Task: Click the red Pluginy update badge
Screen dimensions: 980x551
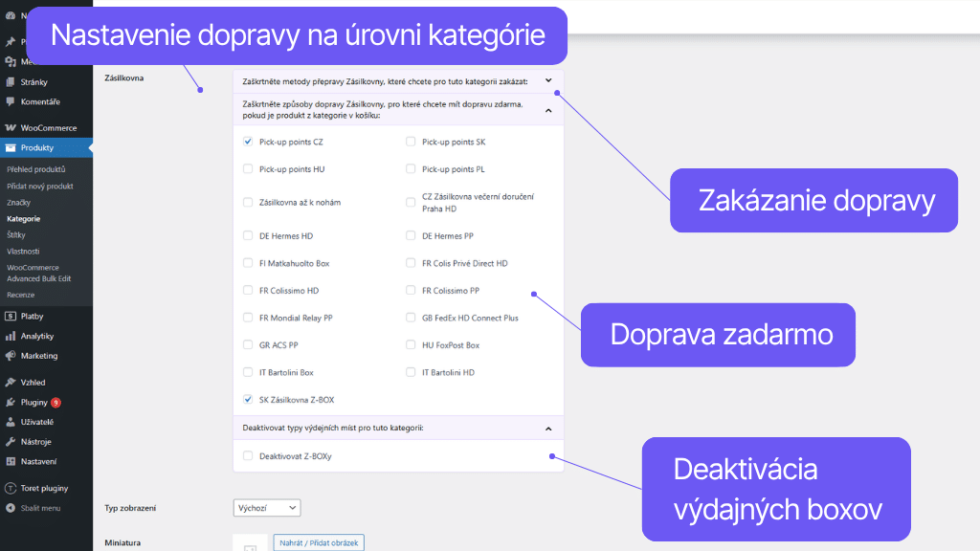Action: click(56, 403)
